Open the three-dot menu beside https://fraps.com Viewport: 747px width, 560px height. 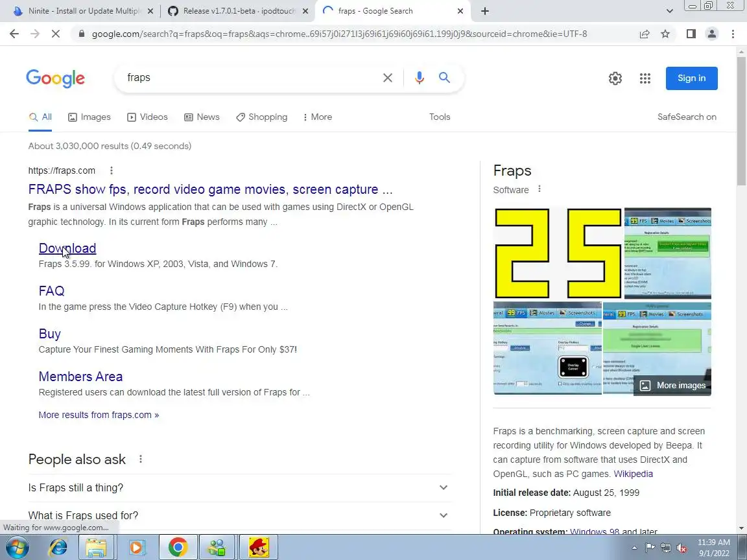point(111,170)
